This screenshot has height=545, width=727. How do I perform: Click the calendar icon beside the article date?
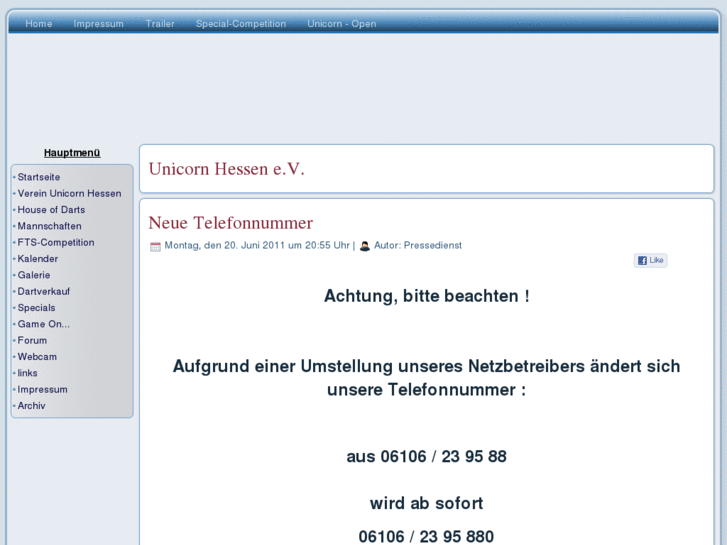(x=155, y=246)
